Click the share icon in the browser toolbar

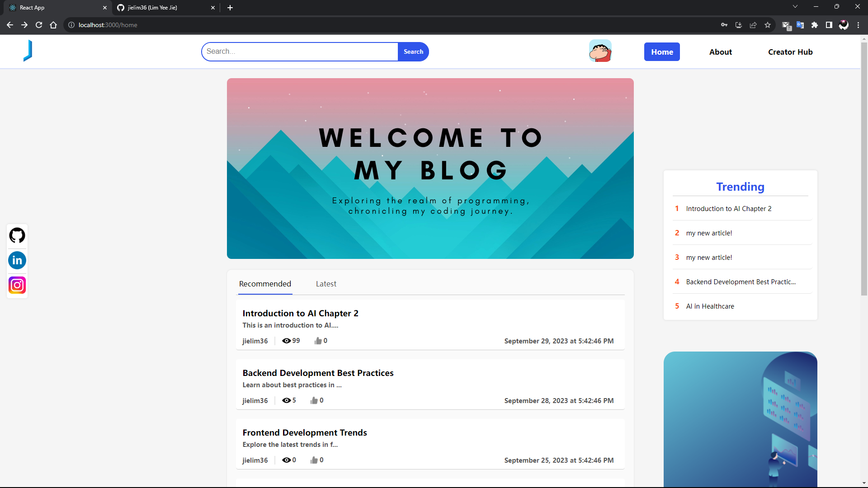[753, 25]
